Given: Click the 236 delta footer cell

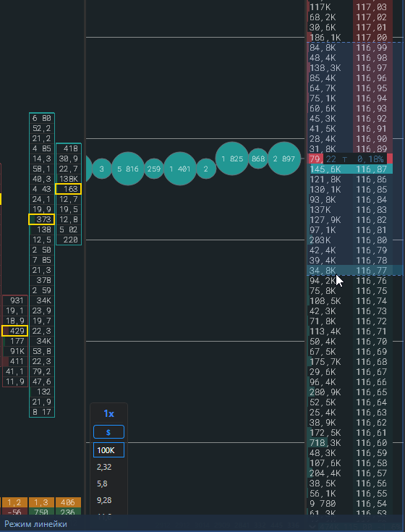Looking at the screenshot, I should [x=69, y=512].
